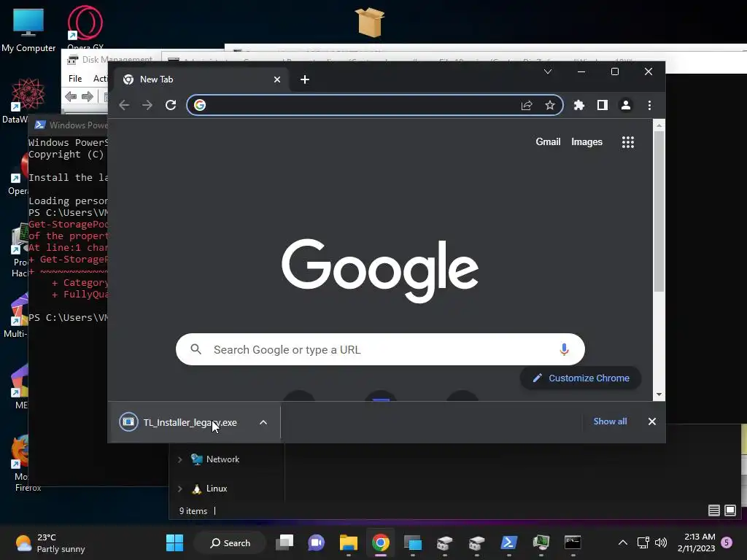Open Chrome profile avatar menu

click(625, 105)
